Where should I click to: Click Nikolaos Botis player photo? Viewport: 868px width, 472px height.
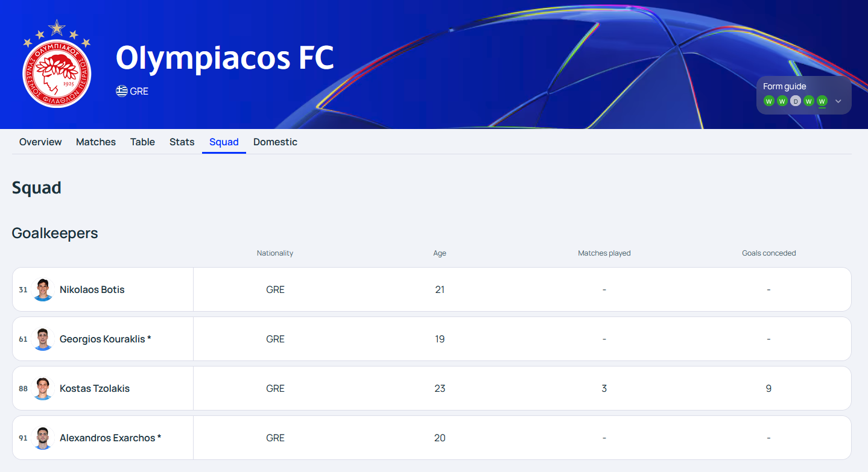tap(43, 289)
